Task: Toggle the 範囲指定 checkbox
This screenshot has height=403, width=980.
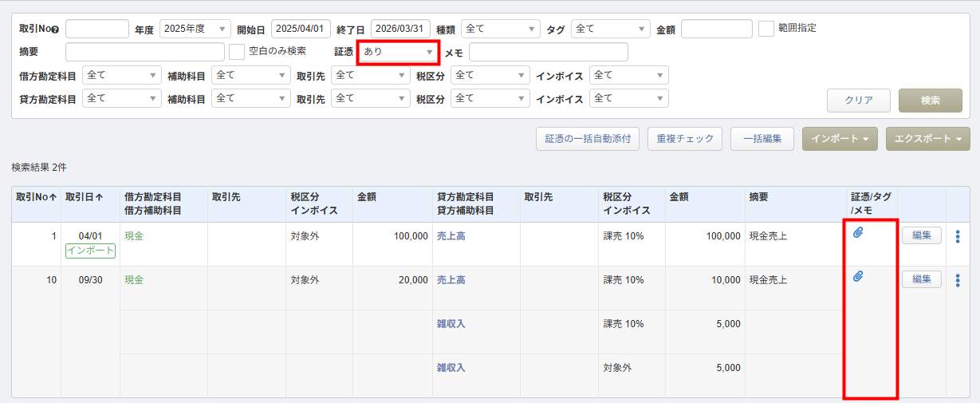Action: point(766,29)
